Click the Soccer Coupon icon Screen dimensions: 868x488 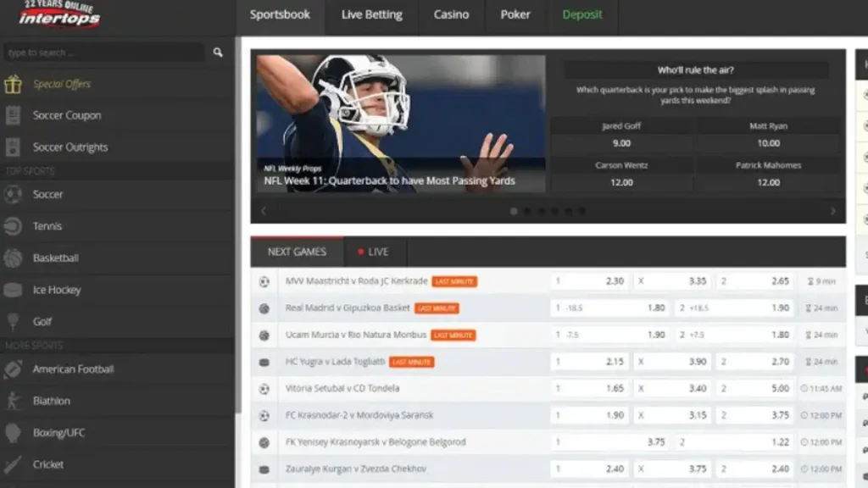pos(13,115)
